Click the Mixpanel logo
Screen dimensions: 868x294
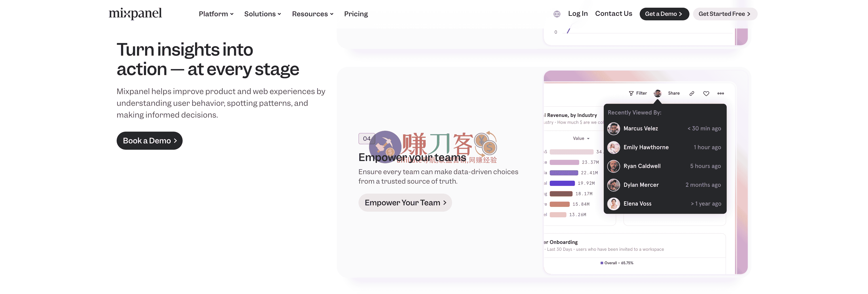click(x=135, y=14)
